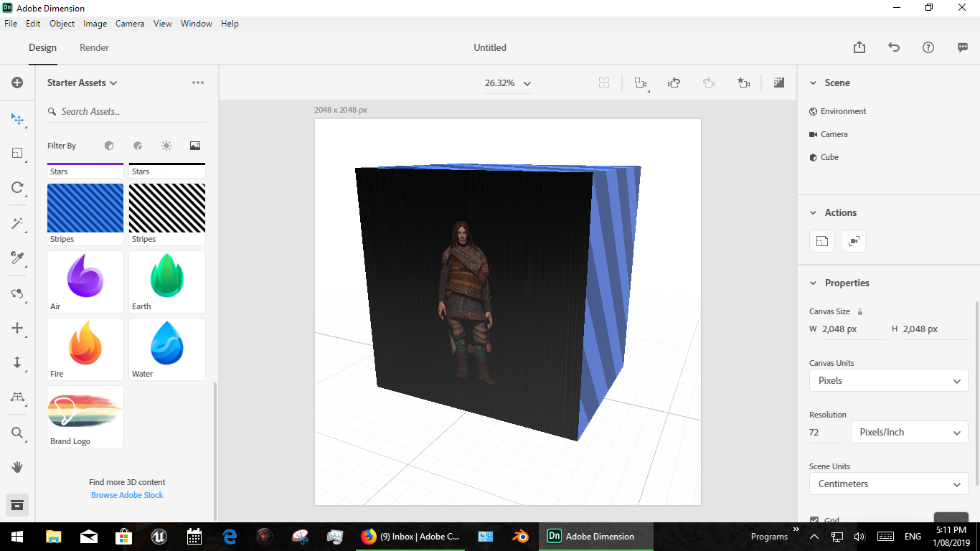Viewport: 980px width, 551px height.
Task: Select the Orbit camera tool
Action: click(x=17, y=293)
